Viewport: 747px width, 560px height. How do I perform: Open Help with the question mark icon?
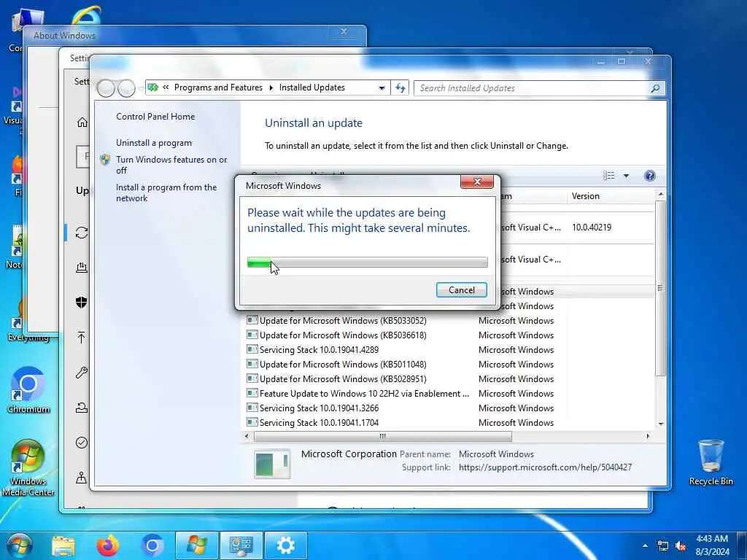pos(649,176)
